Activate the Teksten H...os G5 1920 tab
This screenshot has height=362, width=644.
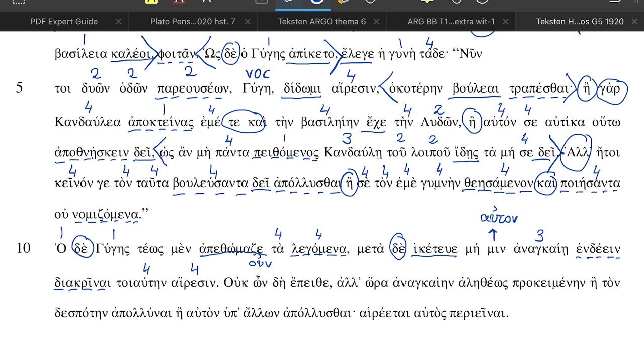(580, 22)
